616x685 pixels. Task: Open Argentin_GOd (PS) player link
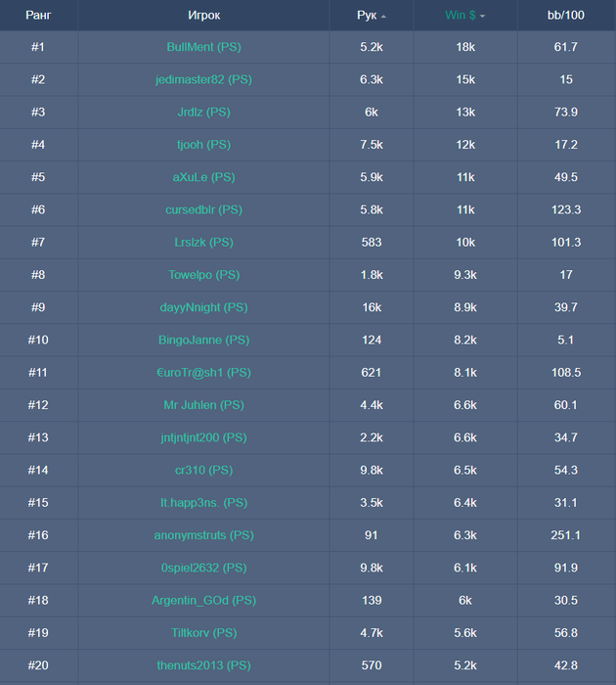point(203,600)
